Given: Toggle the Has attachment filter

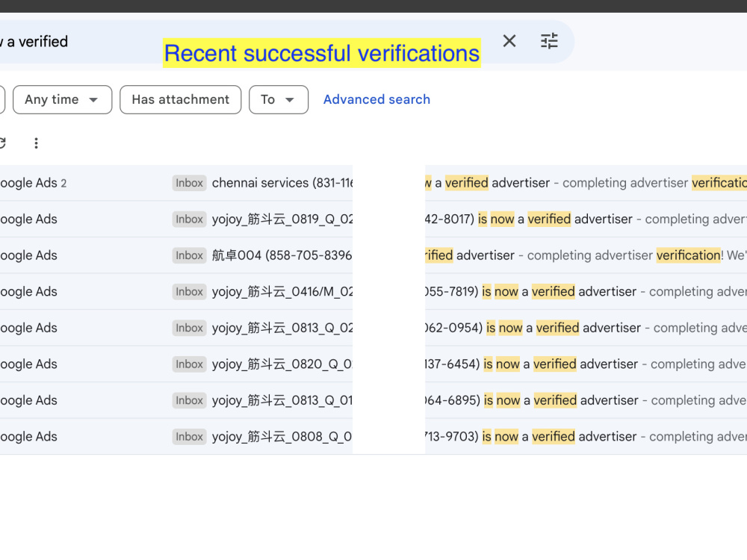Looking at the screenshot, I should click(181, 99).
